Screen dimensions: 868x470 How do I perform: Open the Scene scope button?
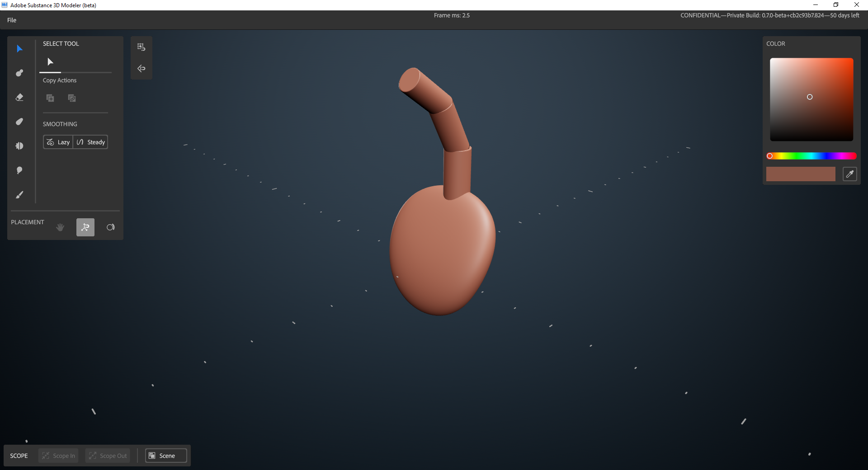click(x=166, y=456)
